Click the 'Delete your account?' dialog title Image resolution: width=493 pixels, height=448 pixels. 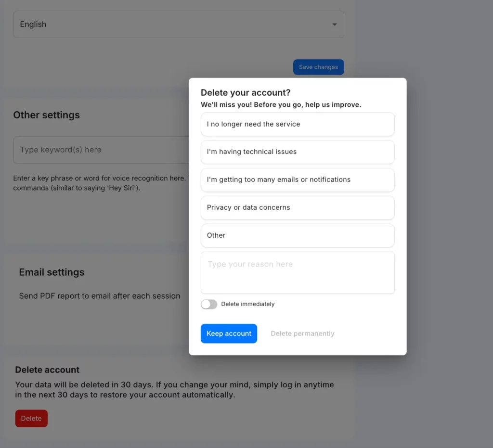246,93
